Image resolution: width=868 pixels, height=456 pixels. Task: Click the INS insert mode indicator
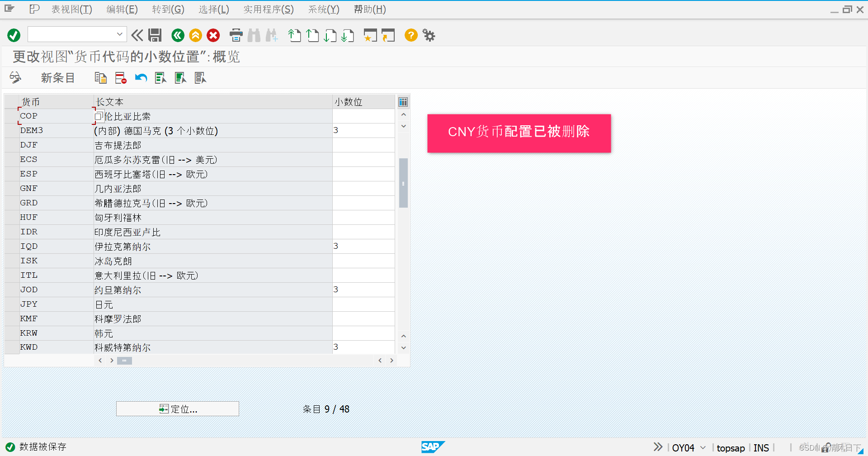pyautogui.click(x=761, y=448)
